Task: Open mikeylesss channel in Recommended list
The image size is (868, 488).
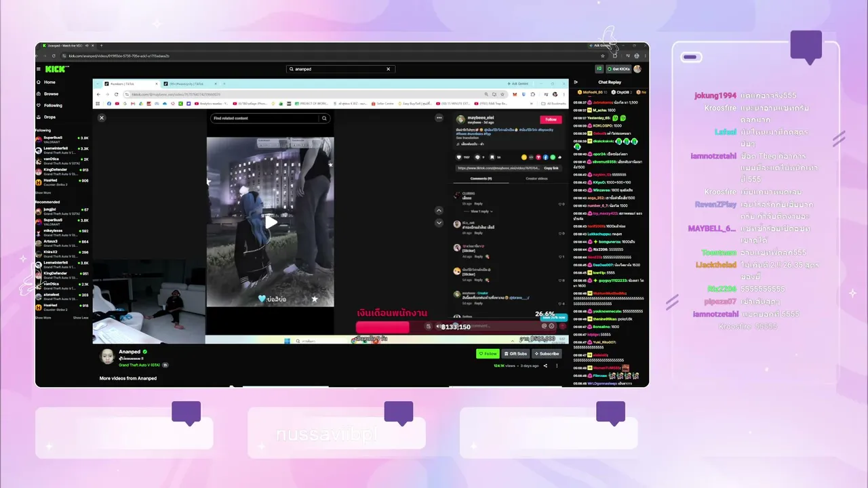Action: [x=62, y=232]
